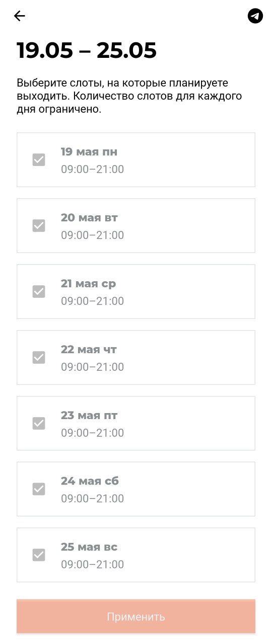This screenshot has height=644, width=272.
Task: Toggle the 20 мая вт checkbox
Action: tap(39, 226)
